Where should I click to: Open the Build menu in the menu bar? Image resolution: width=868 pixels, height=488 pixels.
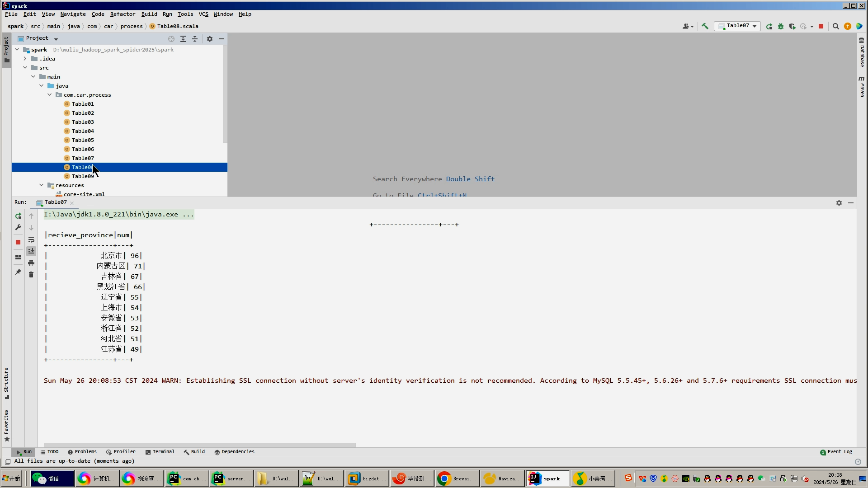(x=148, y=14)
